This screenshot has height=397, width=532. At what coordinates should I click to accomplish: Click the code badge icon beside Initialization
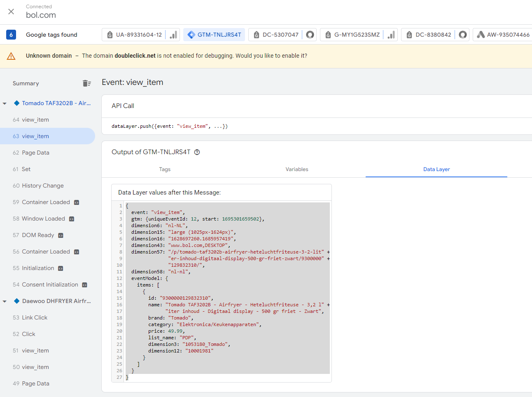click(61, 268)
